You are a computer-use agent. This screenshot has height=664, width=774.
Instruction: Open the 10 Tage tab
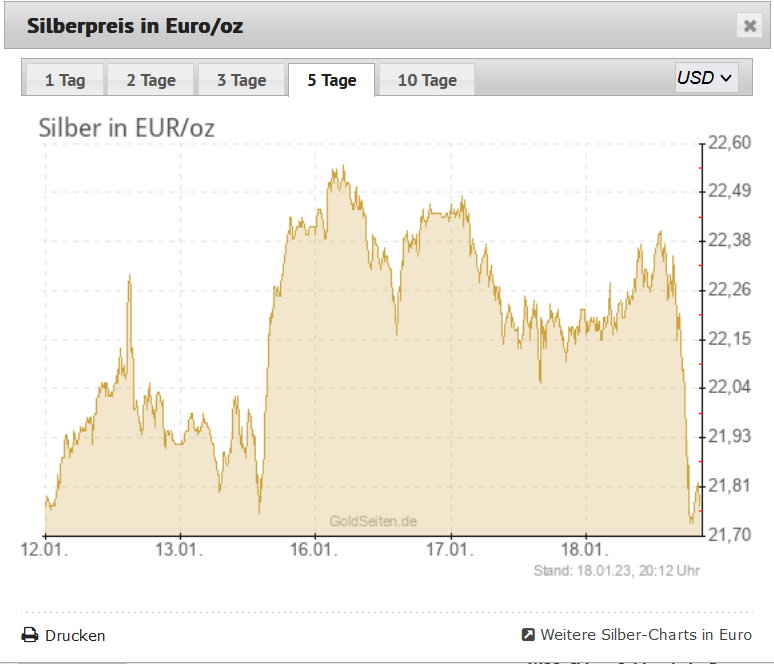[x=427, y=80]
